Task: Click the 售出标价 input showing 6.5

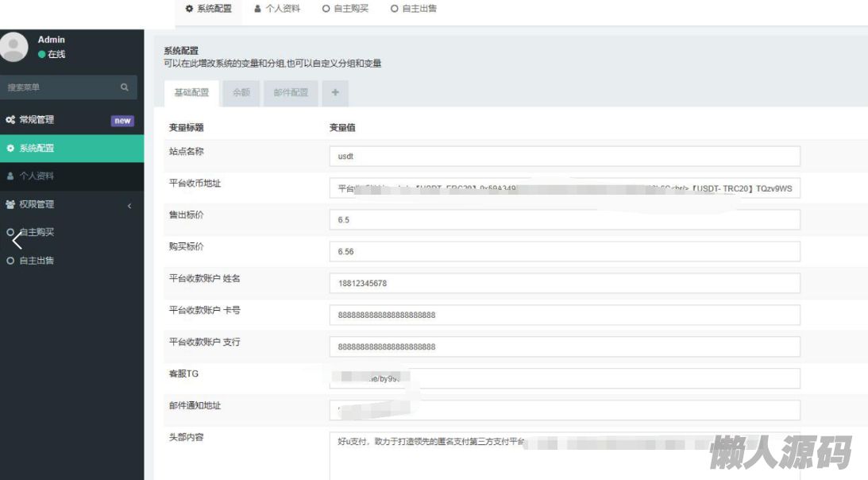Action: 564,219
